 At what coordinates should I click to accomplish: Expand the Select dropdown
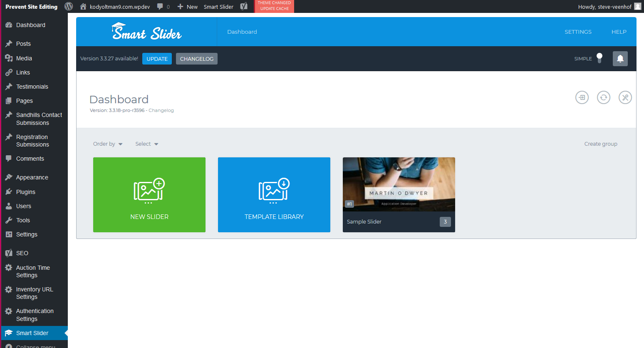point(147,144)
